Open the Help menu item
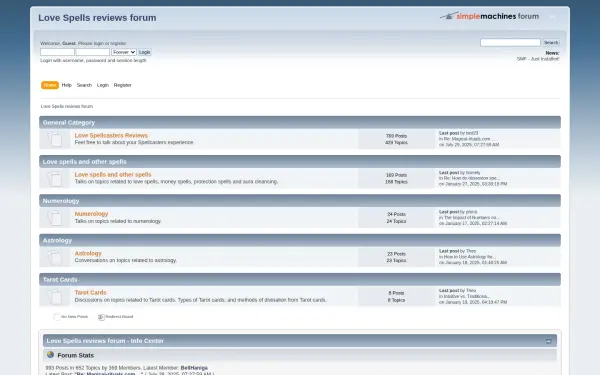This screenshot has width=600, height=375. pyautogui.click(x=67, y=85)
